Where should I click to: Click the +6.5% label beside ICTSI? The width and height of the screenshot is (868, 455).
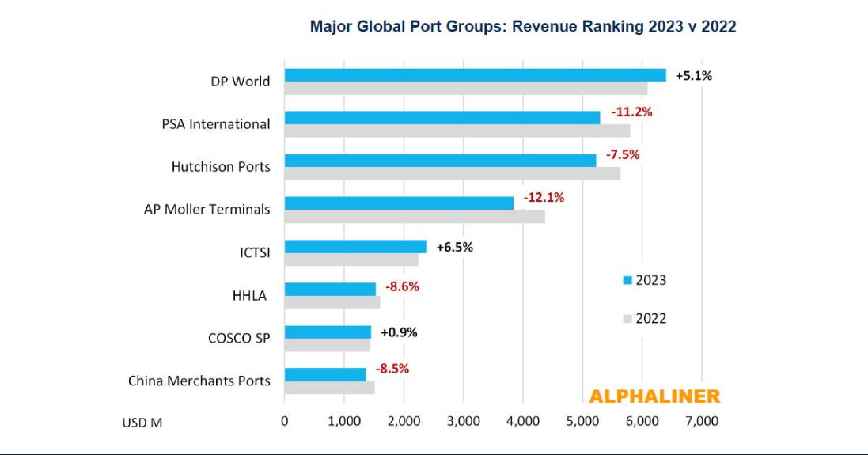[454, 247]
